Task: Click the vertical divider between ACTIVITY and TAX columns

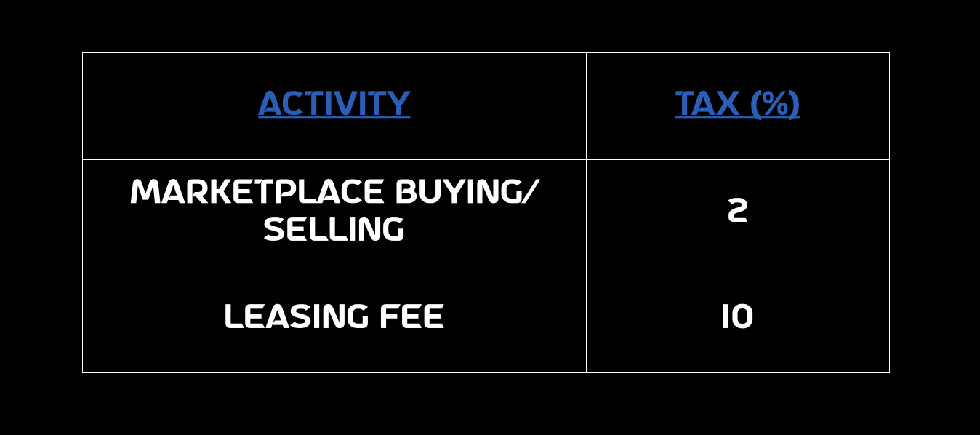Action: tap(586, 212)
